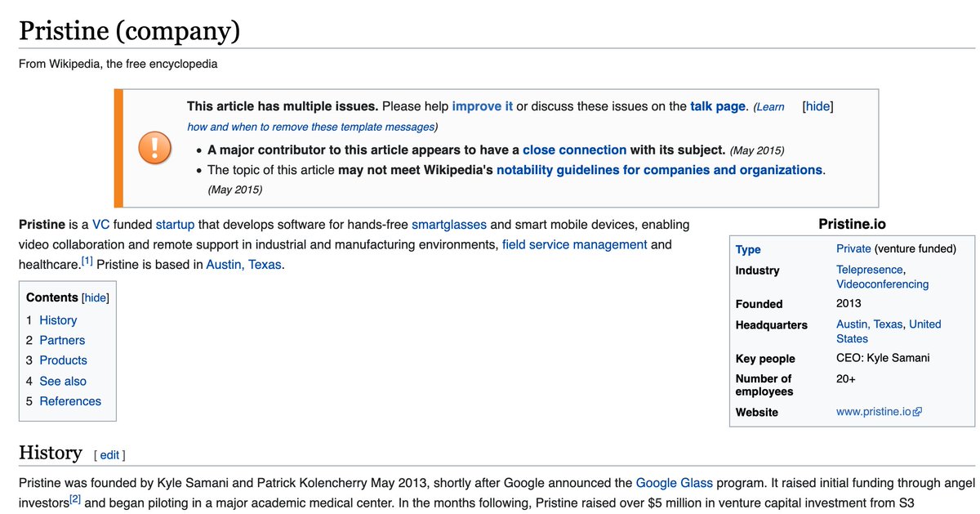Open field service management link
This screenshot has width=980, height=514.
click(x=575, y=244)
